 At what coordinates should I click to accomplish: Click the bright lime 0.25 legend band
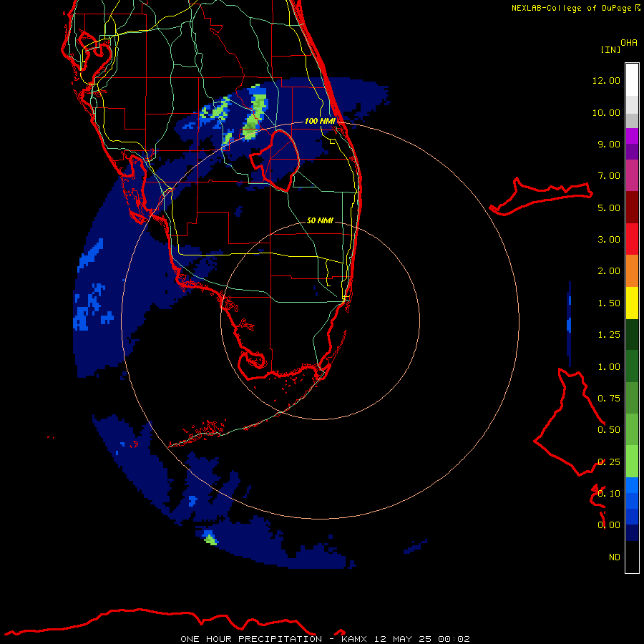tap(632, 462)
